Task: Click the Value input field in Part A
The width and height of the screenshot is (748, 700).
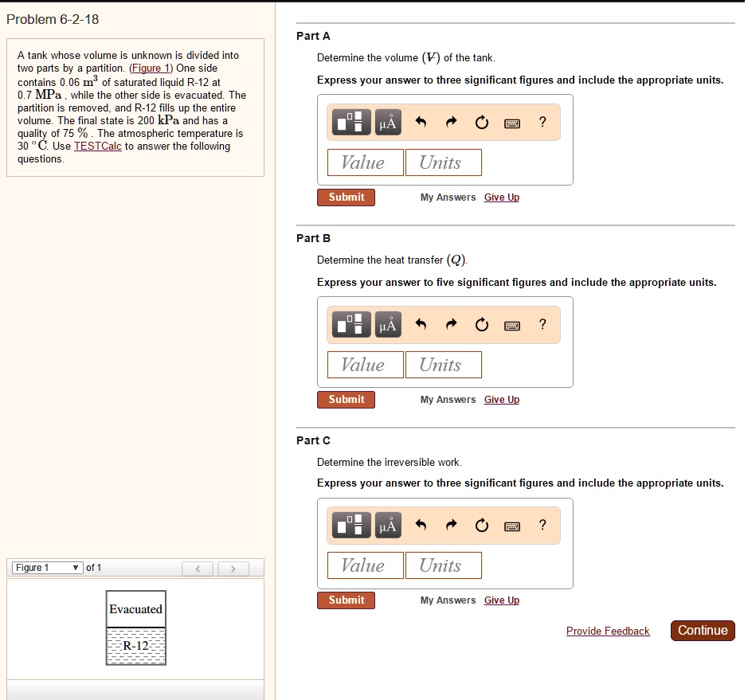Action: (x=365, y=162)
